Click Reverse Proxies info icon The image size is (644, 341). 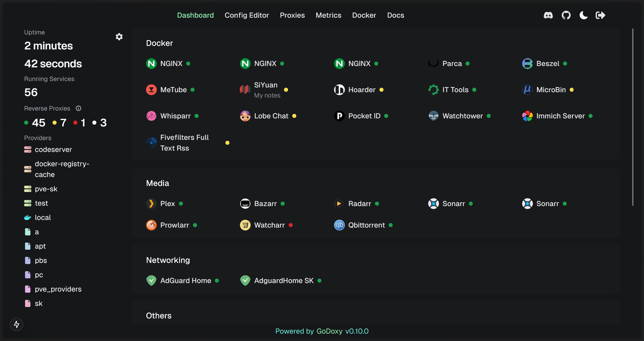coord(78,108)
